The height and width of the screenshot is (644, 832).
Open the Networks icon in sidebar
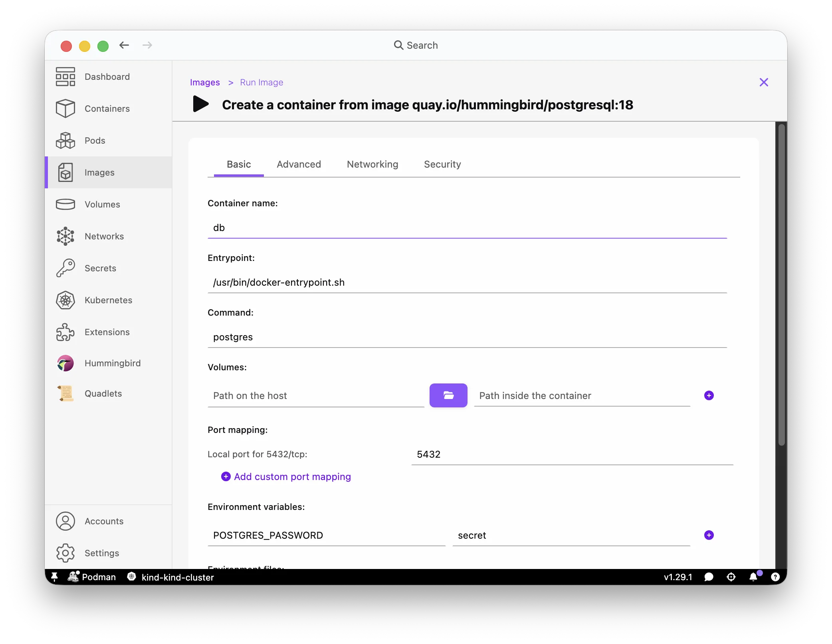point(65,236)
